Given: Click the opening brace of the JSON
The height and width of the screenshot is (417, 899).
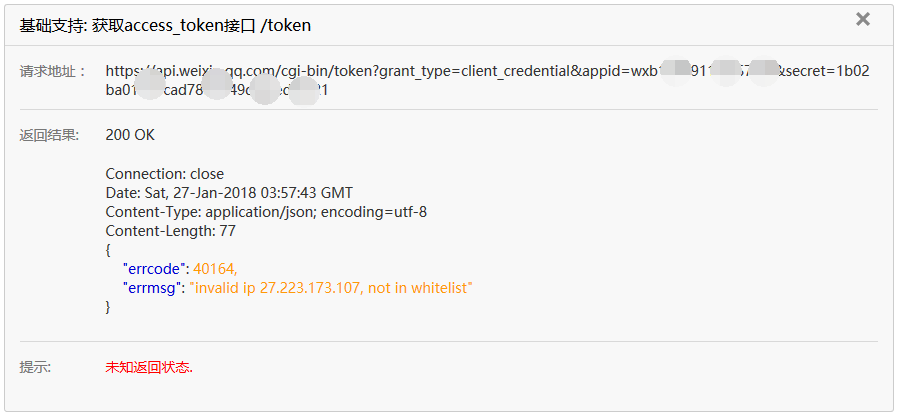Looking at the screenshot, I should [x=108, y=250].
